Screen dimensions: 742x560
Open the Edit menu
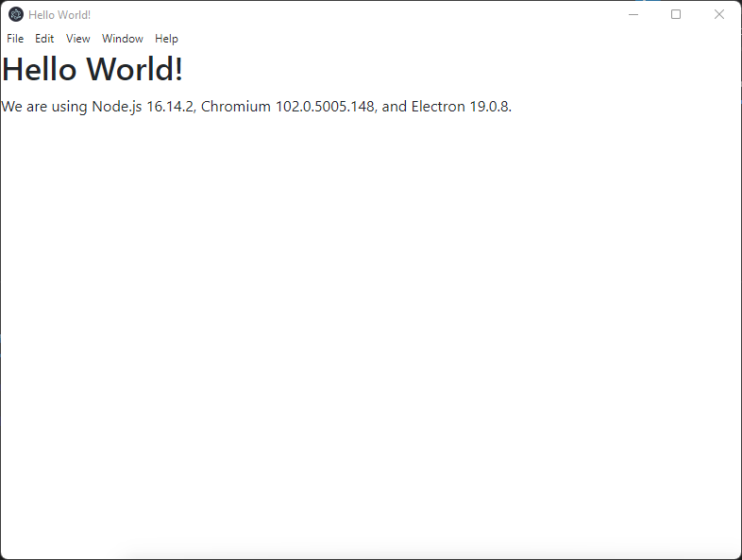44,39
